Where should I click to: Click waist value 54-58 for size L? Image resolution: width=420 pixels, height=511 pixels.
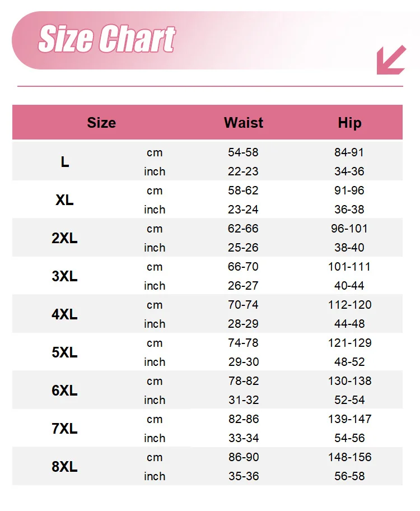[243, 152]
